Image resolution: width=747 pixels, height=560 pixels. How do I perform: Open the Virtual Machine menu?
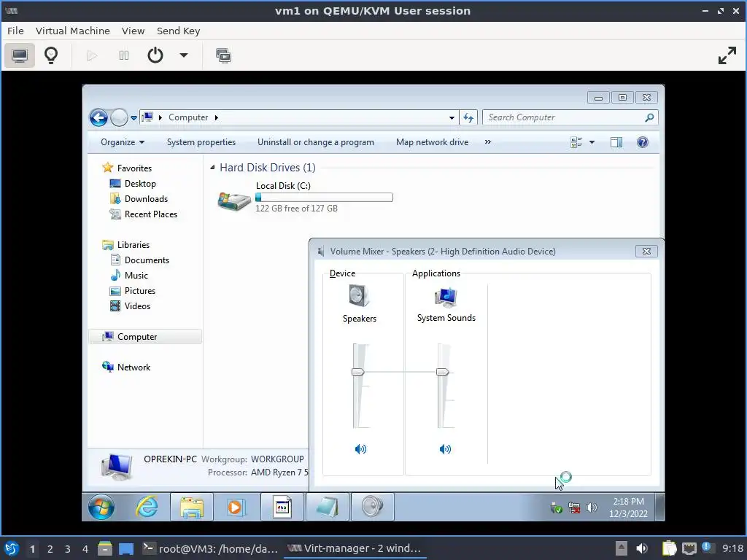coord(72,31)
